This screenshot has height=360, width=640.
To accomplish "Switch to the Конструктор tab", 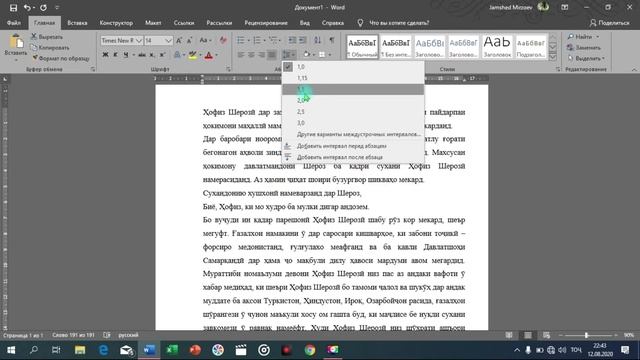I will click(x=116, y=23).
